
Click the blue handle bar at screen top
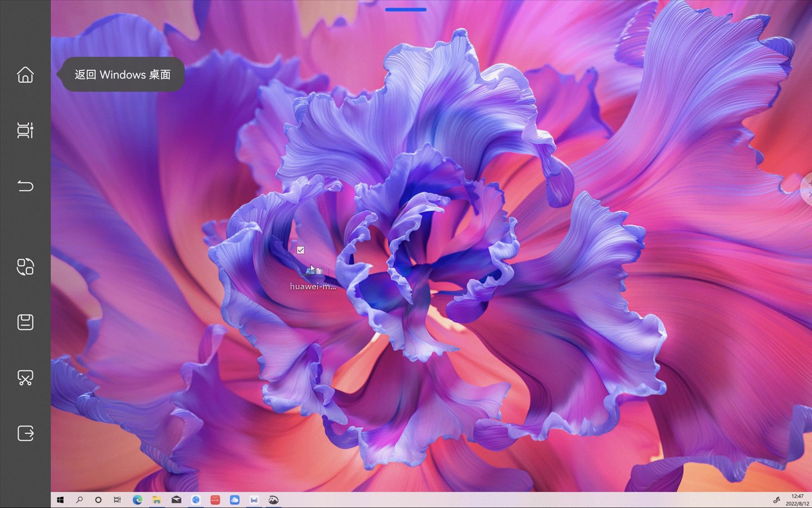pos(406,9)
